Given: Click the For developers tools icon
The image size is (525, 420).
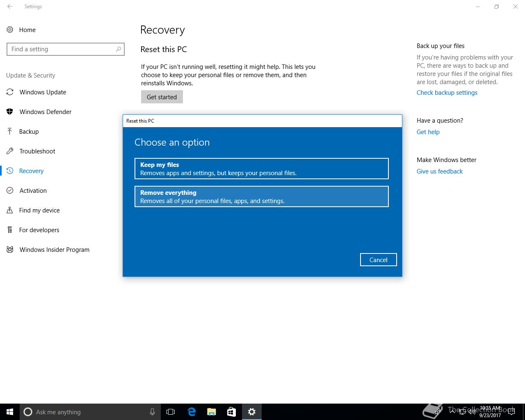Looking at the screenshot, I should point(10,230).
